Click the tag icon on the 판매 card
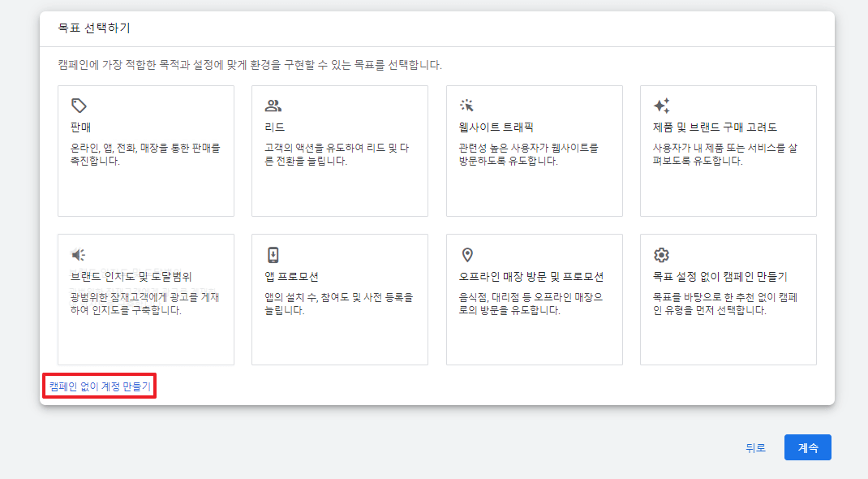 78,104
